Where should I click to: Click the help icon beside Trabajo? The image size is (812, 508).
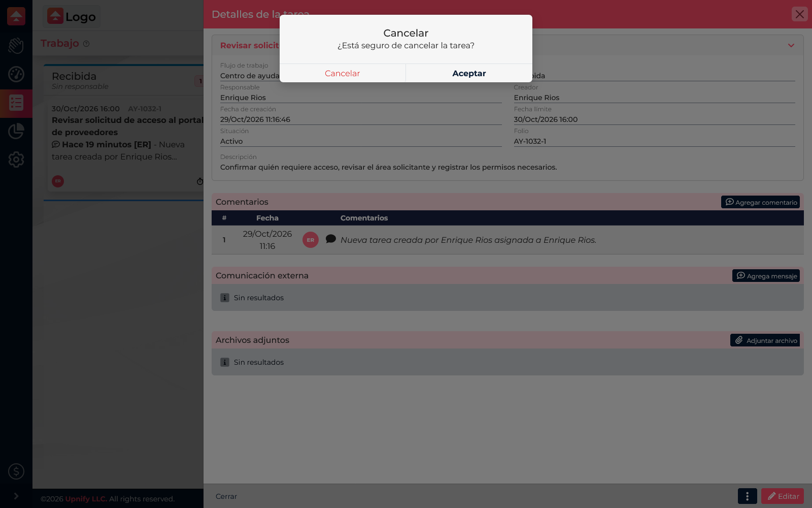[86, 44]
